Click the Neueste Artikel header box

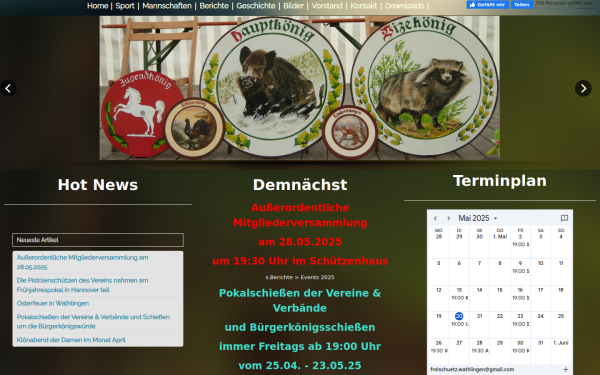coord(98,240)
